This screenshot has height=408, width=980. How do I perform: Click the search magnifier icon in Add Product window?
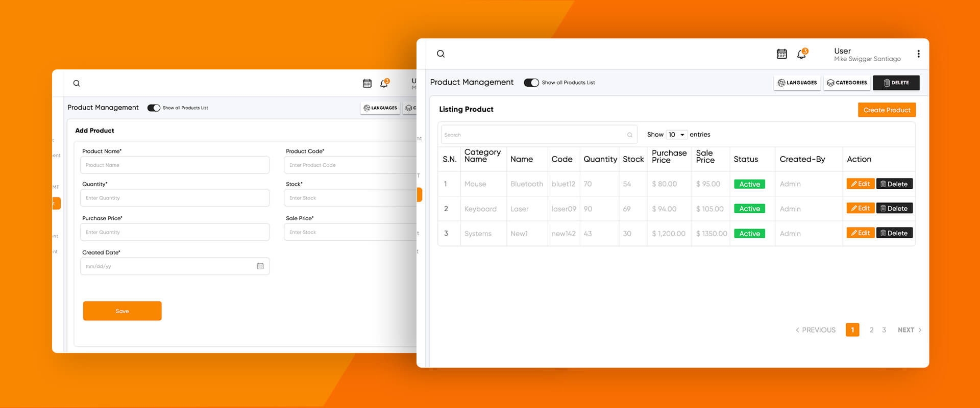[x=77, y=84]
